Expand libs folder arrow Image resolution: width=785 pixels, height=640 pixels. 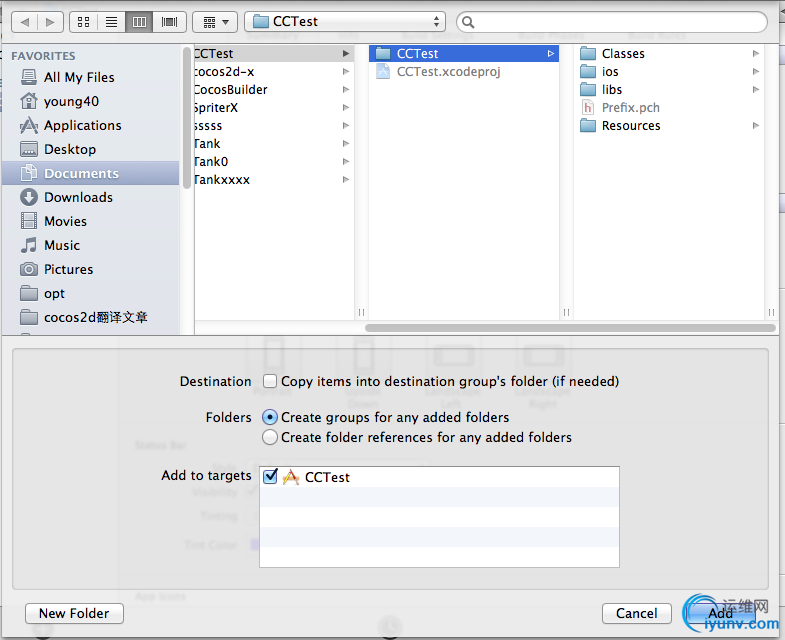coord(756,90)
